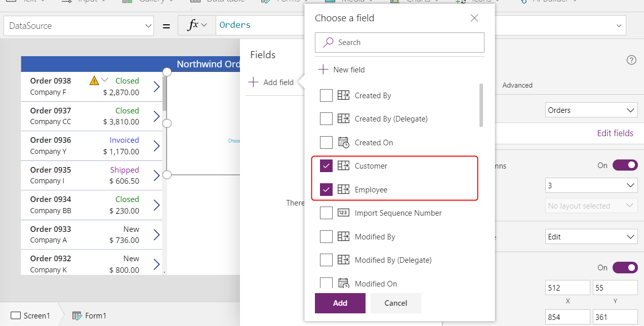The image size is (644, 326).
Task: Click the warning icon beside Order 0938
Action: pyautogui.click(x=93, y=80)
